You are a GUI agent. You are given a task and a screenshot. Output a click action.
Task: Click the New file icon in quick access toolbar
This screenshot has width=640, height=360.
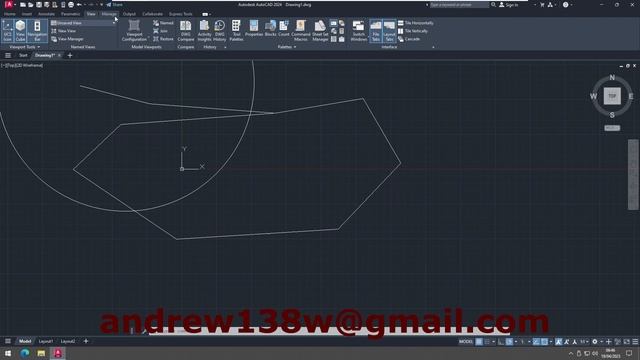pyautogui.click(x=23, y=5)
